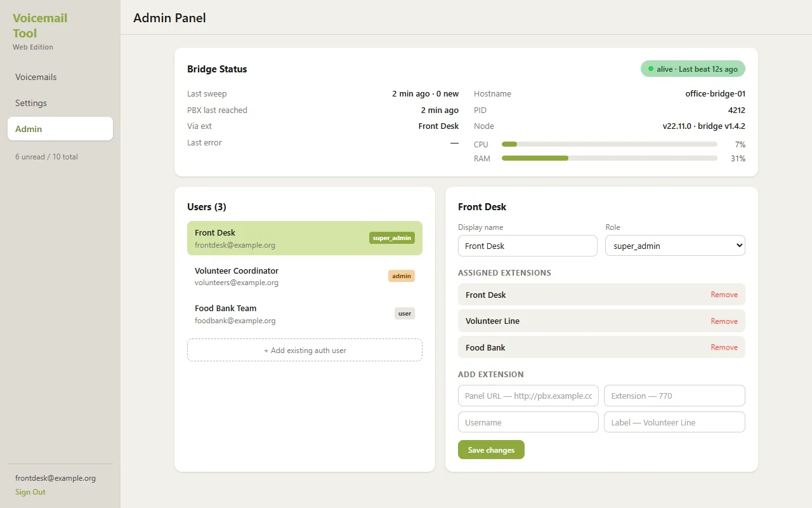
Task: Open the Voicemails section in sidebar
Action: (x=60, y=77)
